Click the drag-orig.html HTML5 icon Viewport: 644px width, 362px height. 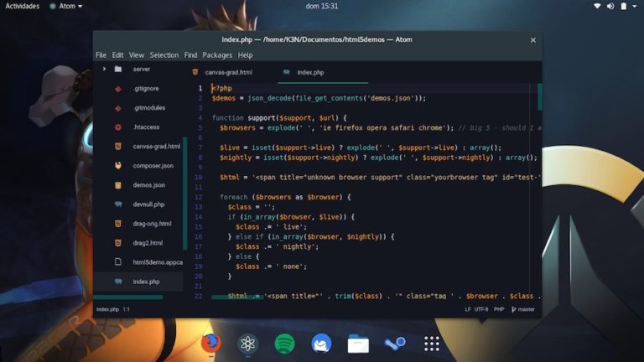[118, 224]
